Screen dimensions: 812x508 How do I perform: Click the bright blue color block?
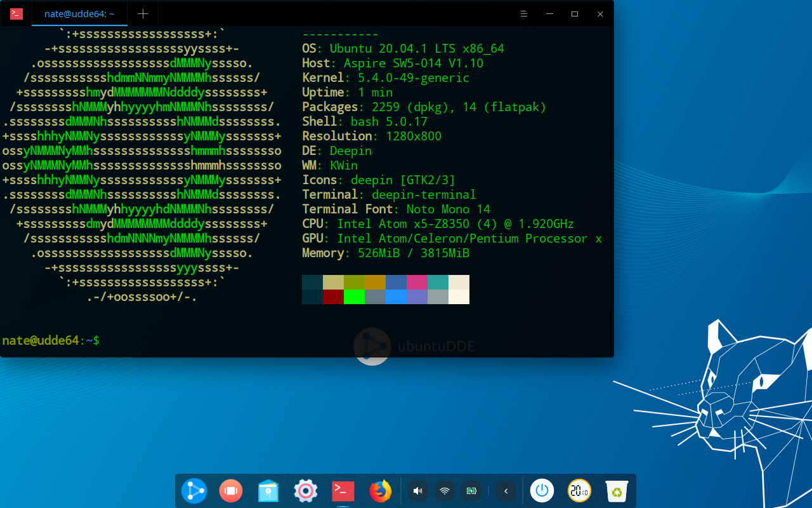[x=396, y=297]
